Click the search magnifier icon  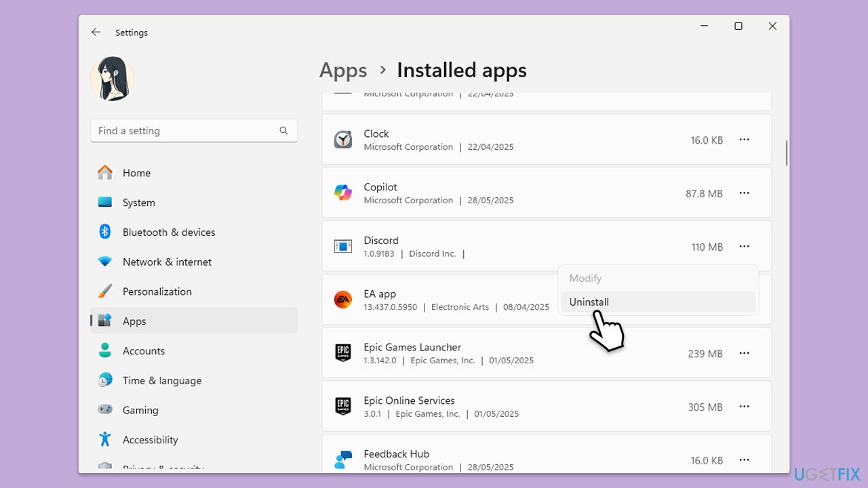click(283, 131)
